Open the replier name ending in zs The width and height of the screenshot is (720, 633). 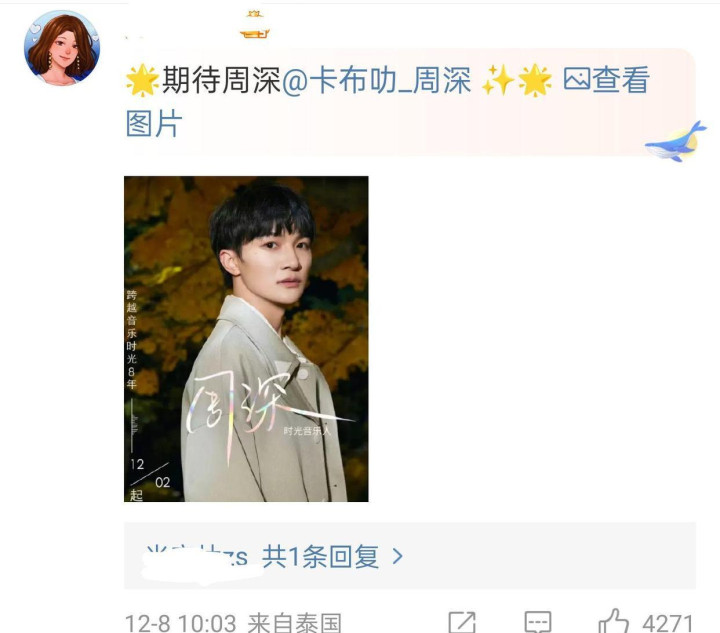click(196, 557)
